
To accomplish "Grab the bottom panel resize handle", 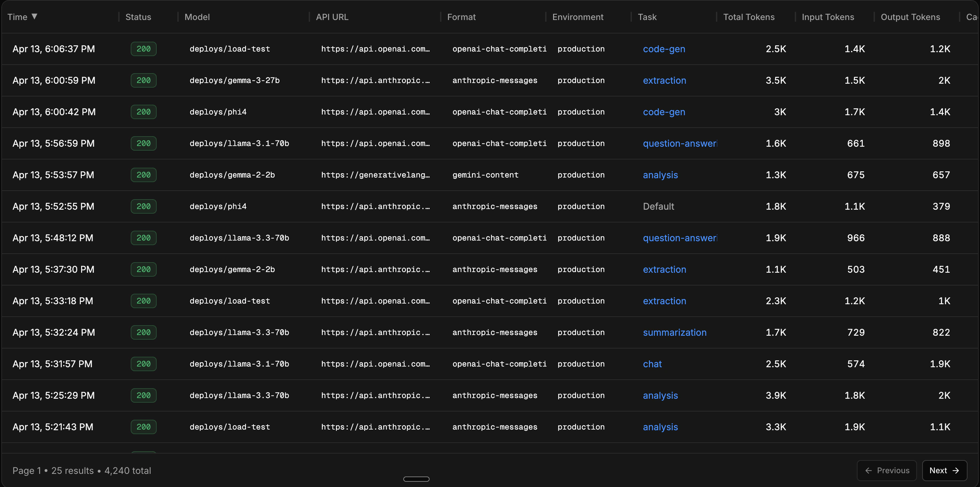I will click(416, 479).
